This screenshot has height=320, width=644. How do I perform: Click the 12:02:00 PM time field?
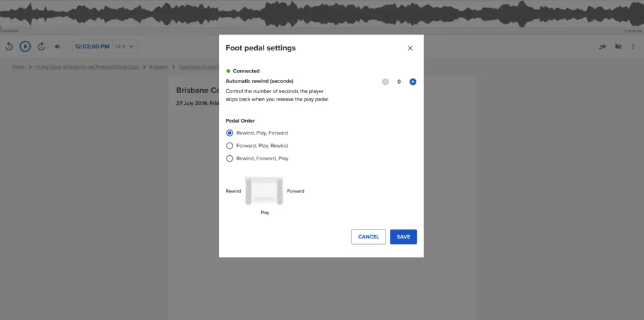(x=92, y=47)
